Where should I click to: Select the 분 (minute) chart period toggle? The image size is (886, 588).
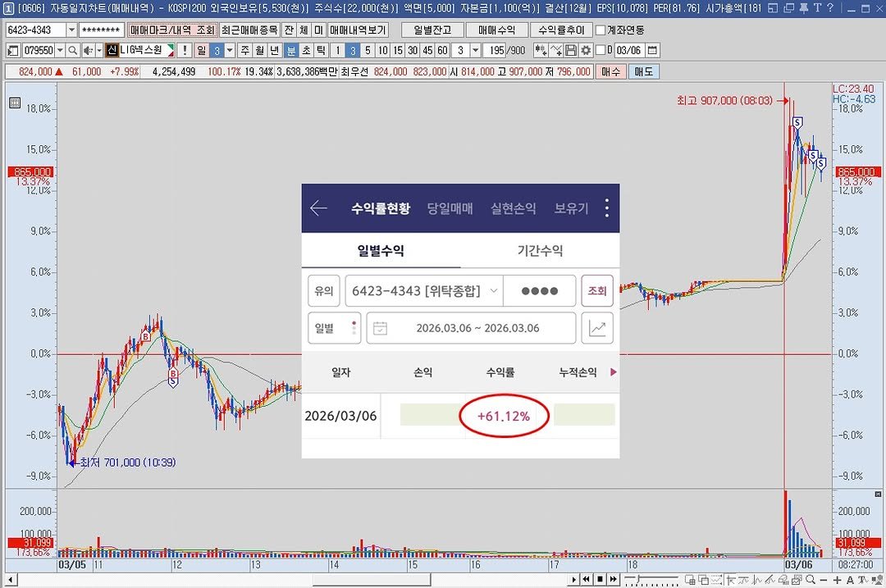[291, 50]
